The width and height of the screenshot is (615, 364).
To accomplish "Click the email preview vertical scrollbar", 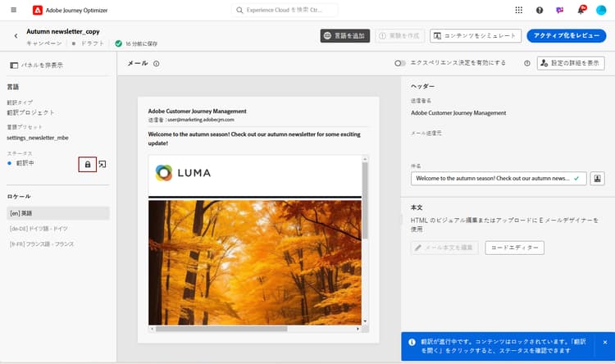I will coord(365,200).
